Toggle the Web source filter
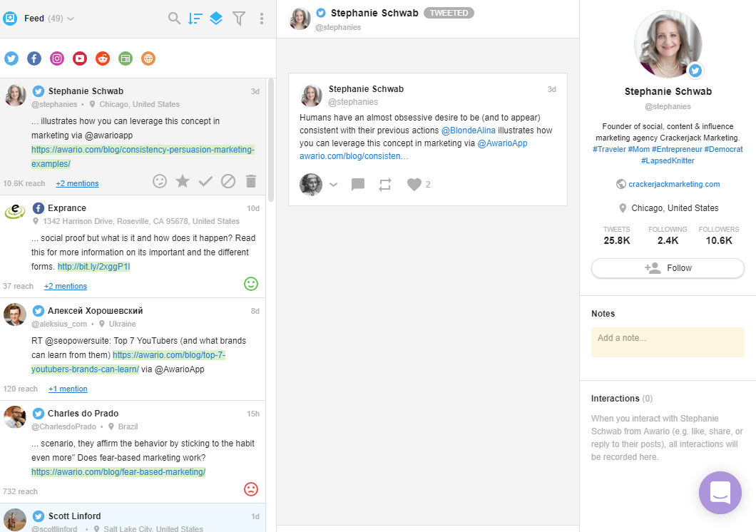The image size is (756, 532). 148,58
